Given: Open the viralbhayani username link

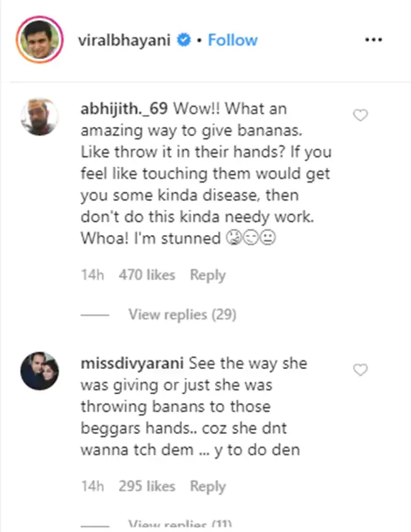Looking at the screenshot, I should click(x=127, y=40).
